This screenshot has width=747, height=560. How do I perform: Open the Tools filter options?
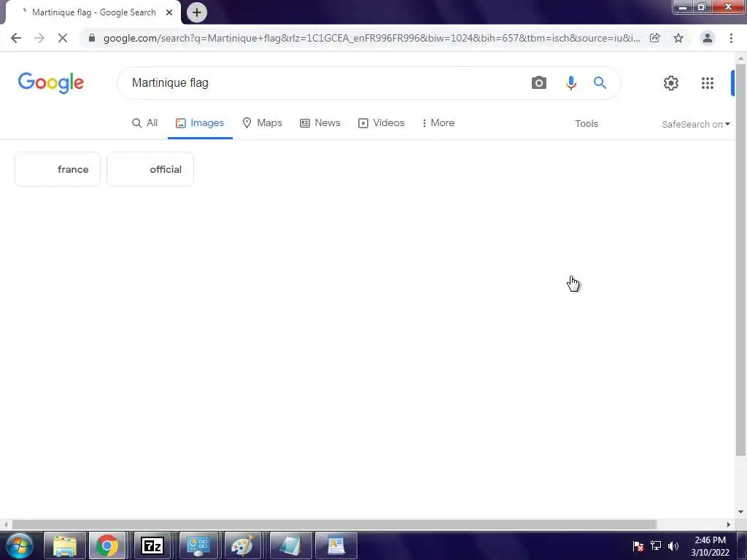click(586, 124)
